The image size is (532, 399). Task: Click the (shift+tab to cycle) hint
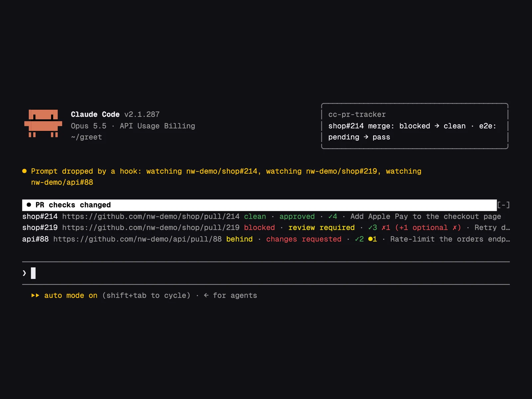point(146,295)
